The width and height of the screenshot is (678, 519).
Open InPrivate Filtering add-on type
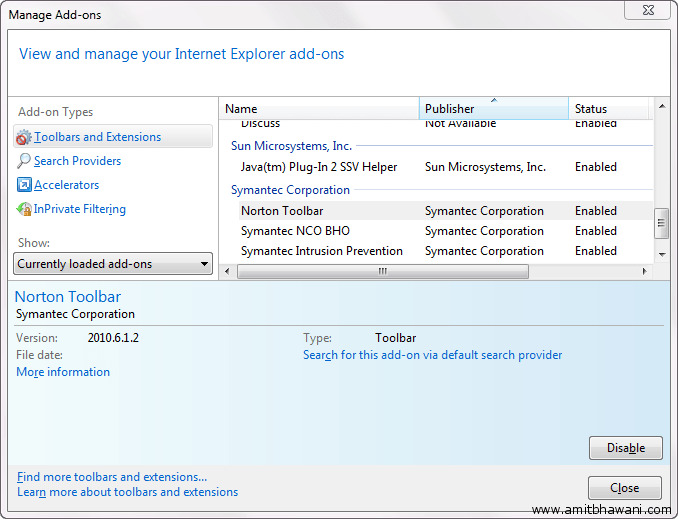[80, 209]
